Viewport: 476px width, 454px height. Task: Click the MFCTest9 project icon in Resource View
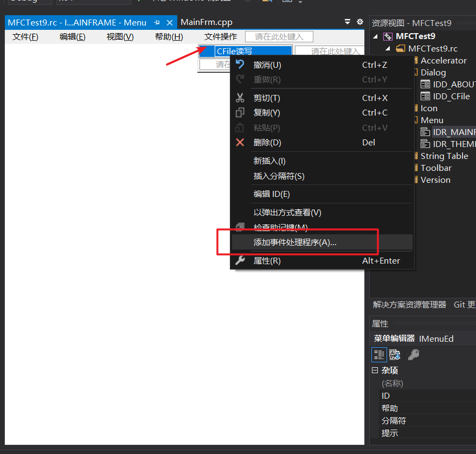388,36
